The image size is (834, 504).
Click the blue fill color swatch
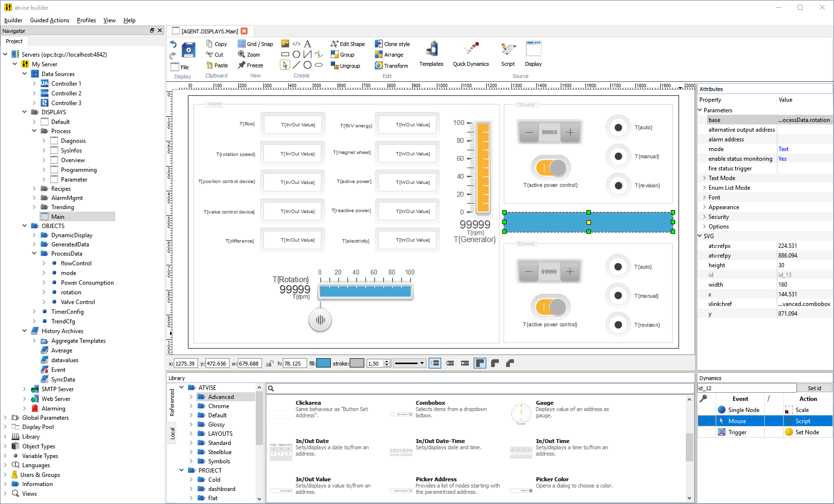click(323, 363)
